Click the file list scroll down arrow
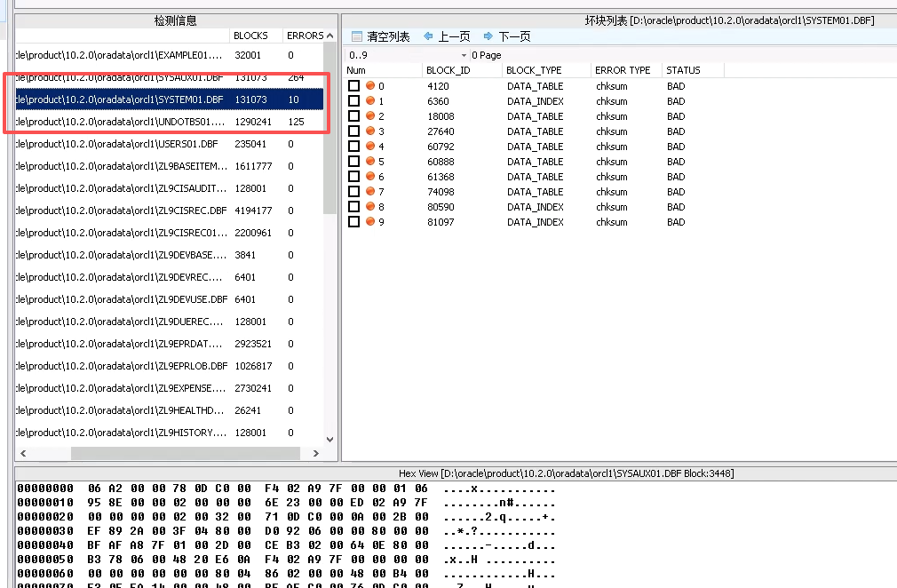Screen dimensions: 897x588 point(329,440)
